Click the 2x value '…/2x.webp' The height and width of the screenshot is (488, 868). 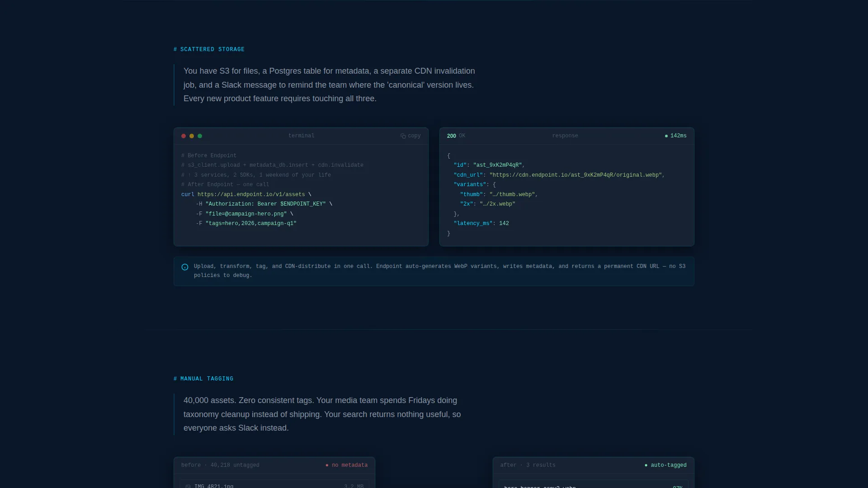pyautogui.click(x=497, y=204)
